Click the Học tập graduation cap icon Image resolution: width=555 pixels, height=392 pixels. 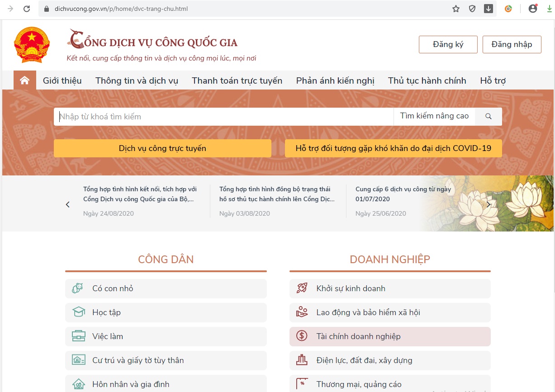click(78, 312)
